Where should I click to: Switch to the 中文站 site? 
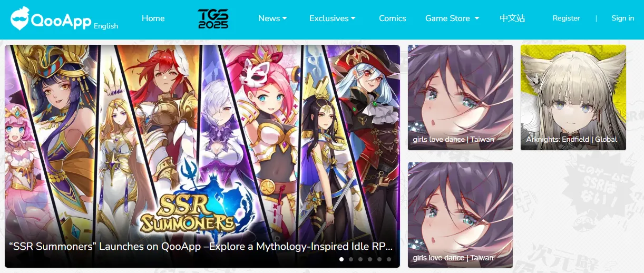[512, 18]
